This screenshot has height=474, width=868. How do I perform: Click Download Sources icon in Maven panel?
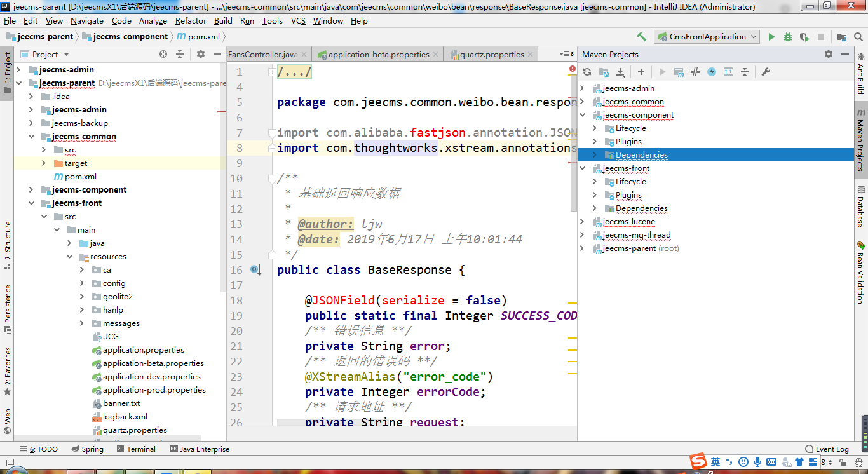[x=621, y=72]
